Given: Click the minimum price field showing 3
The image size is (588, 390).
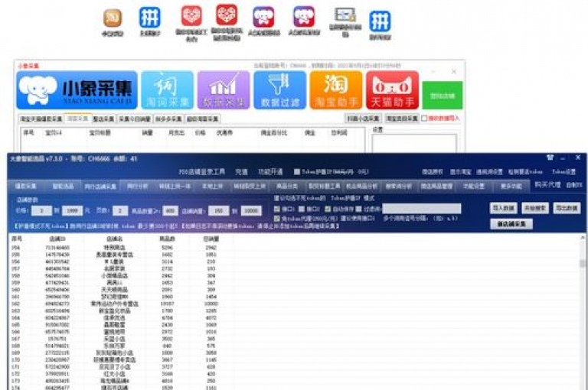Looking at the screenshot, I should 41,211.
